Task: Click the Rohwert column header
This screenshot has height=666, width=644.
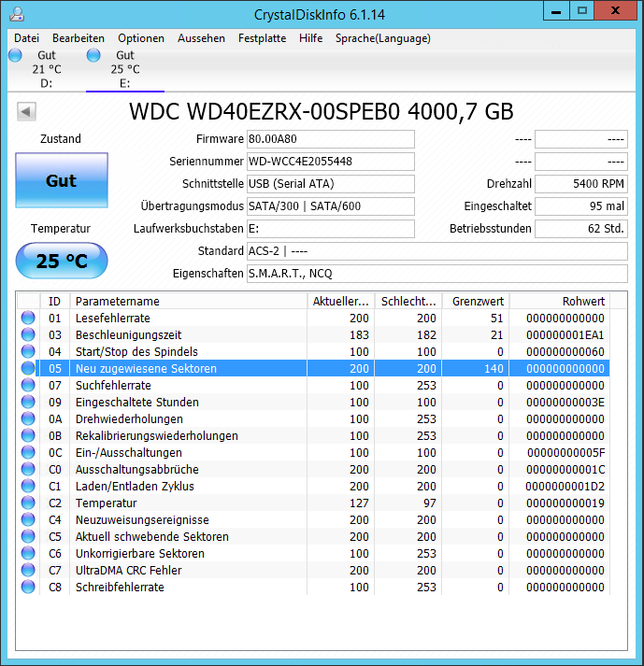Action: (x=560, y=301)
